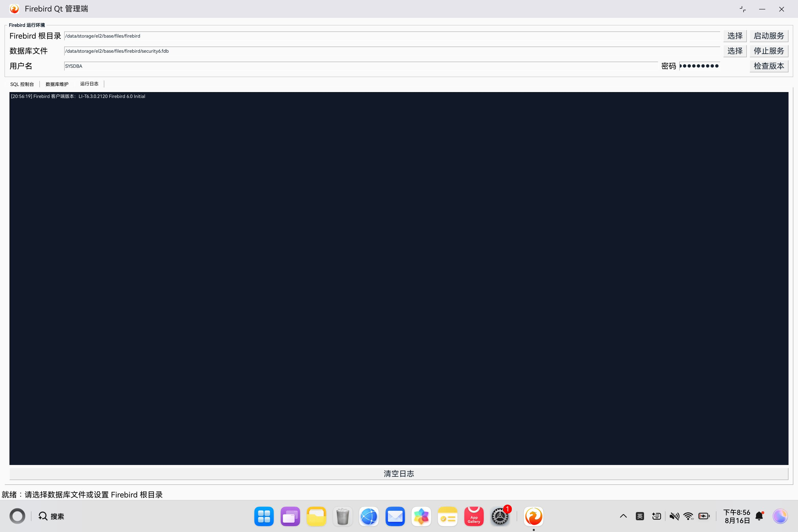Image resolution: width=798 pixels, height=532 pixels.
Task: Click the 启动服务 button
Action: [x=769, y=36]
